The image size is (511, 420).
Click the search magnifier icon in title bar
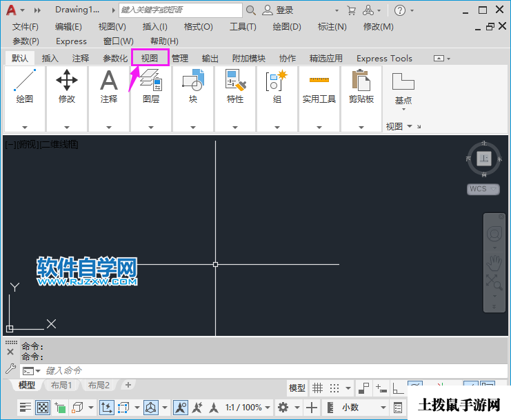tap(250, 10)
